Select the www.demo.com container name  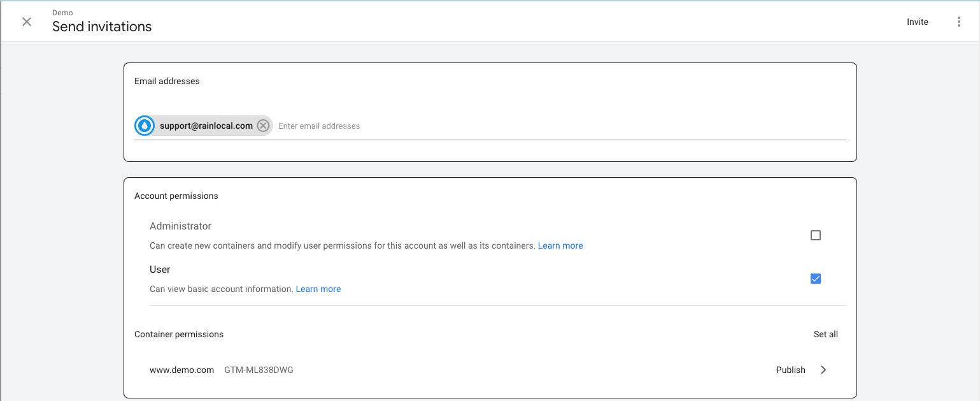[x=181, y=370]
